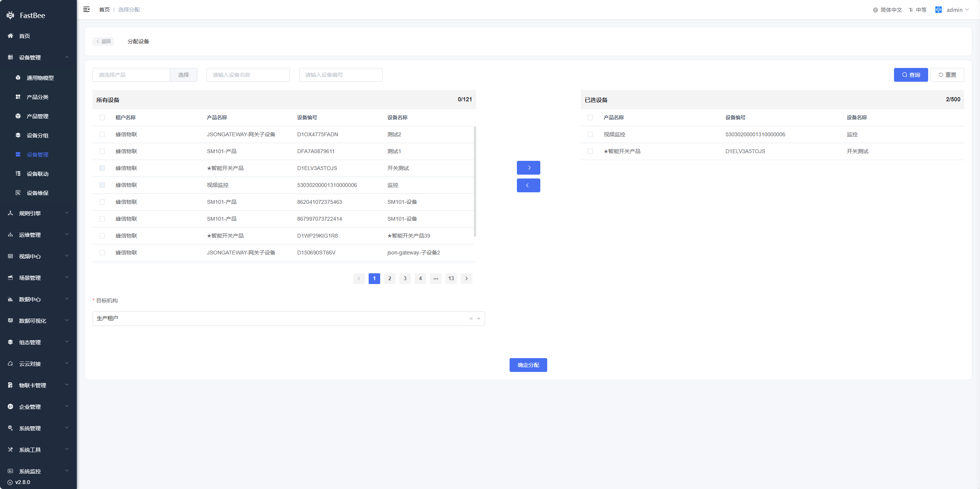Clear the 目标机构 selection with the X icon
This screenshot has height=489, width=980.
[471, 319]
